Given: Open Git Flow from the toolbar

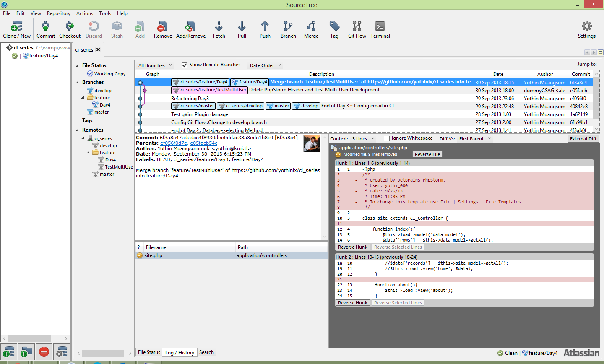Looking at the screenshot, I should [x=357, y=30].
